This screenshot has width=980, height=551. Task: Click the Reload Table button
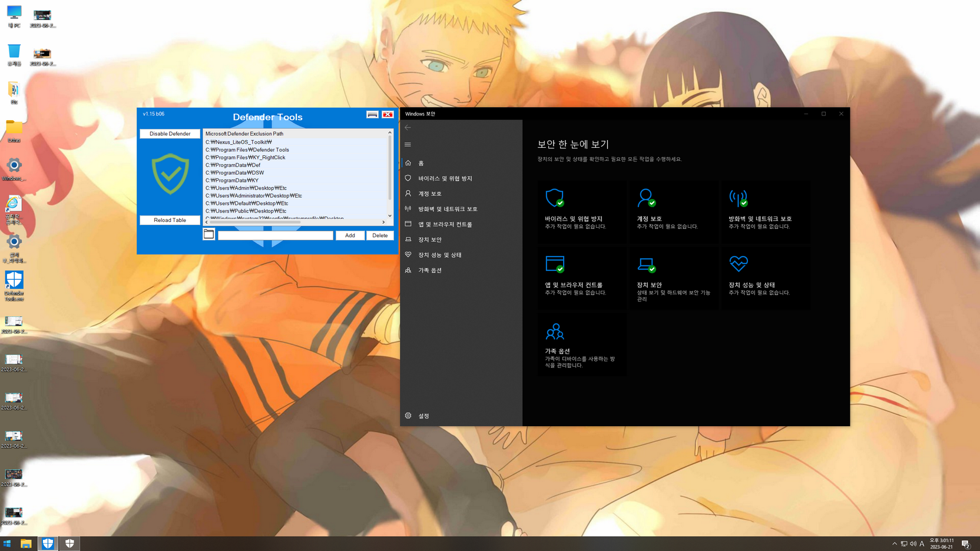(x=170, y=220)
